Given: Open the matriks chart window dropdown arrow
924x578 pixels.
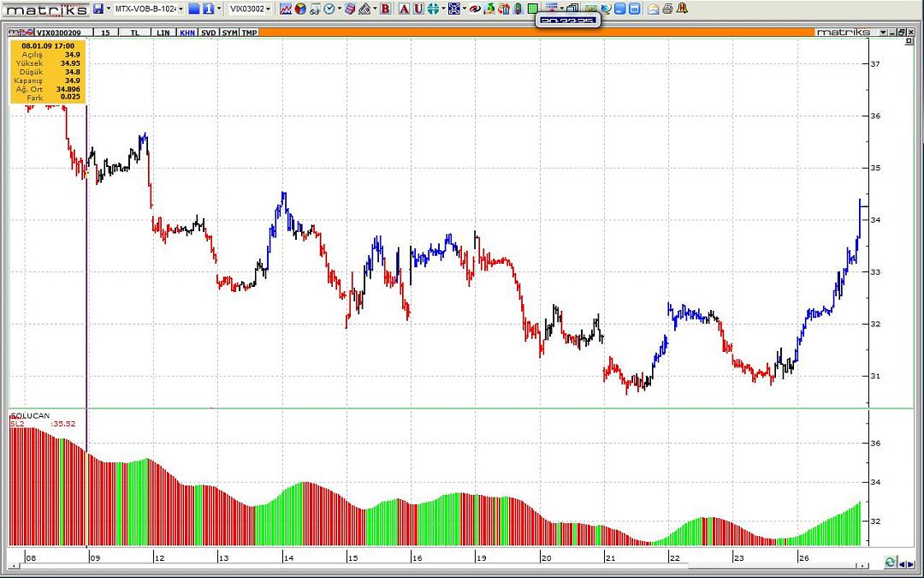Looking at the screenshot, I should [880, 33].
